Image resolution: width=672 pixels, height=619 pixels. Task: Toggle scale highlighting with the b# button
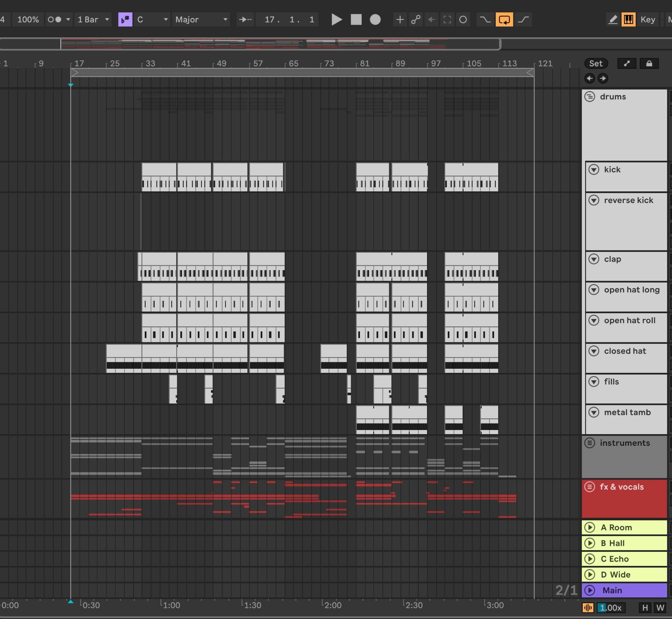[x=125, y=20]
